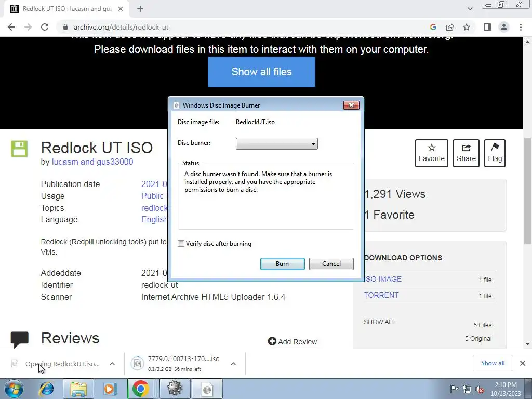Click Show all downloads button
This screenshot has width=532, height=399.
click(x=493, y=363)
